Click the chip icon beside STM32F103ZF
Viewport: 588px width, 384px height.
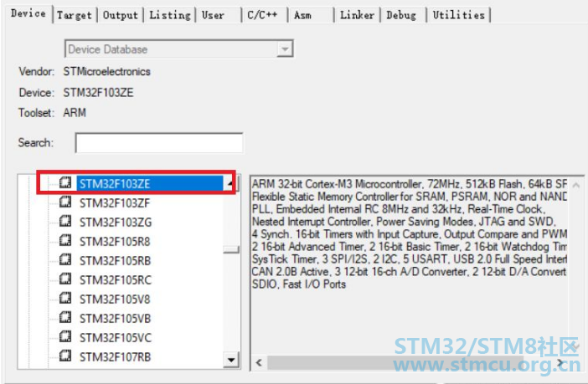click(x=66, y=202)
